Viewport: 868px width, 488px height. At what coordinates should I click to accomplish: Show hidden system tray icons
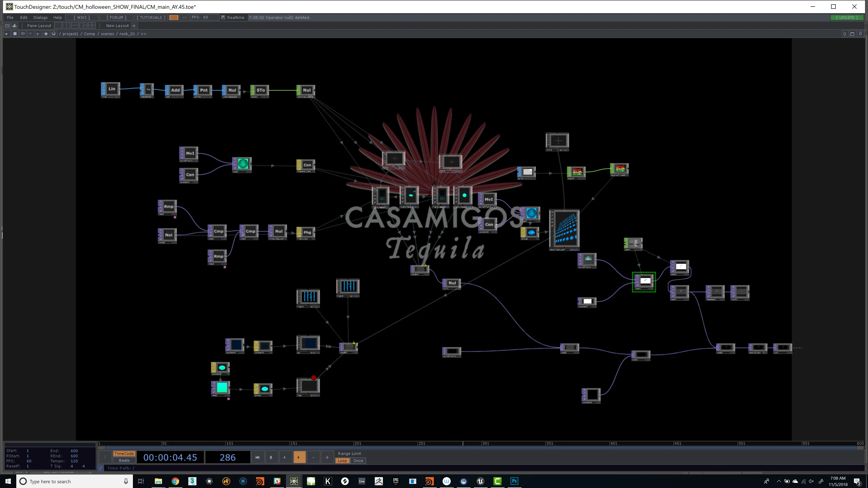[x=779, y=481]
